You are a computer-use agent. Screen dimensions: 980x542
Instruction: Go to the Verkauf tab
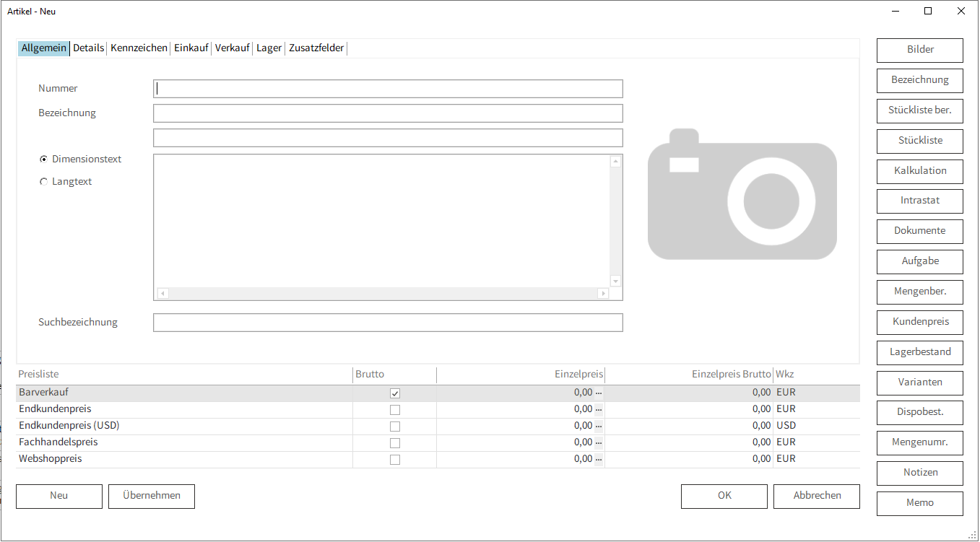tap(233, 48)
